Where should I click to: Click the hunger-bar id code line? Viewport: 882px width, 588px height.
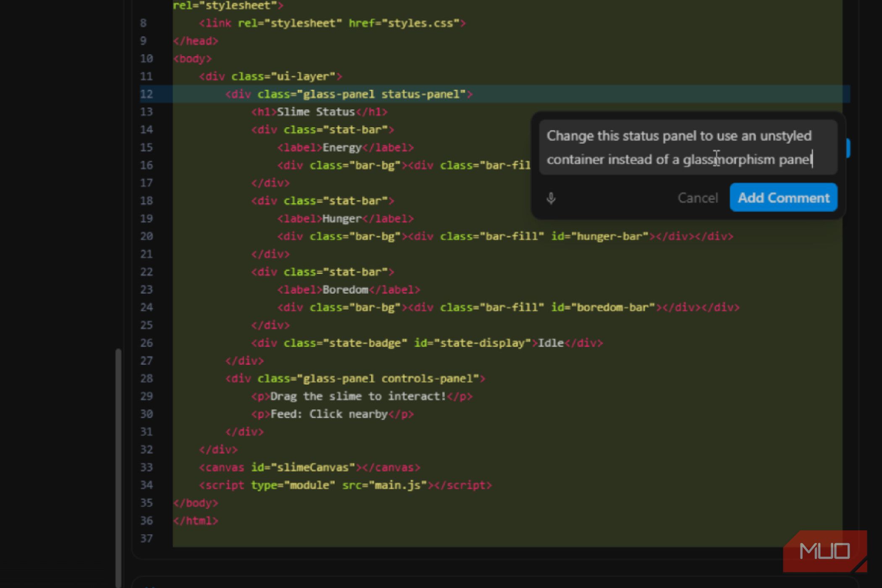pyautogui.click(x=505, y=236)
